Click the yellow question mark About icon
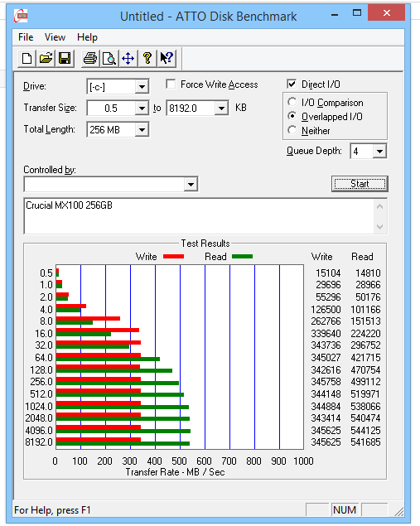 point(147,59)
